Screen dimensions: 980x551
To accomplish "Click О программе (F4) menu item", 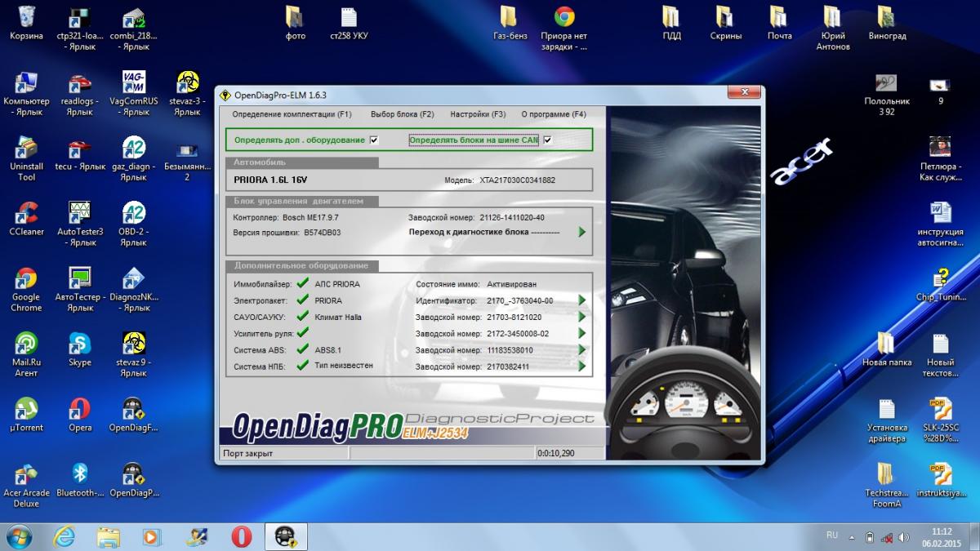I will (554, 114).
